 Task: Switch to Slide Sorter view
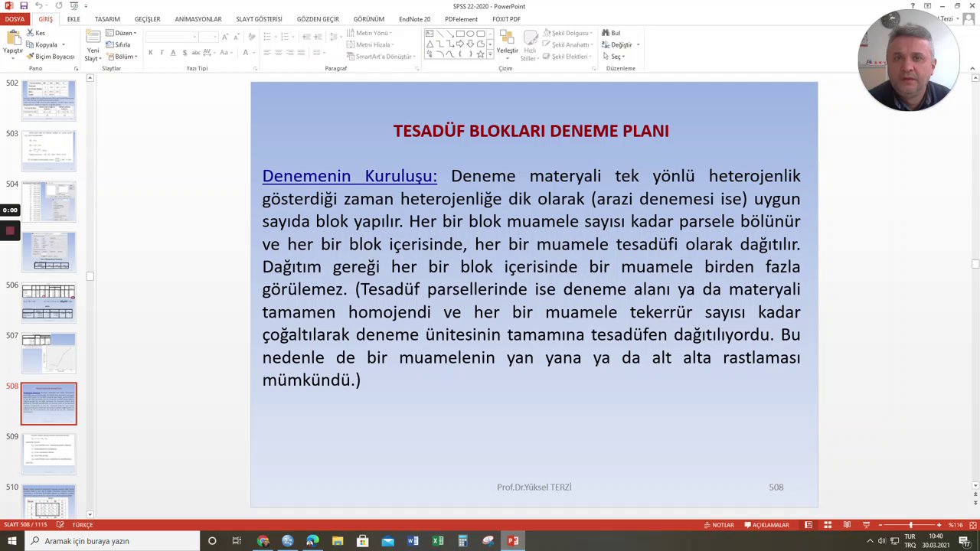pos(828,525)
